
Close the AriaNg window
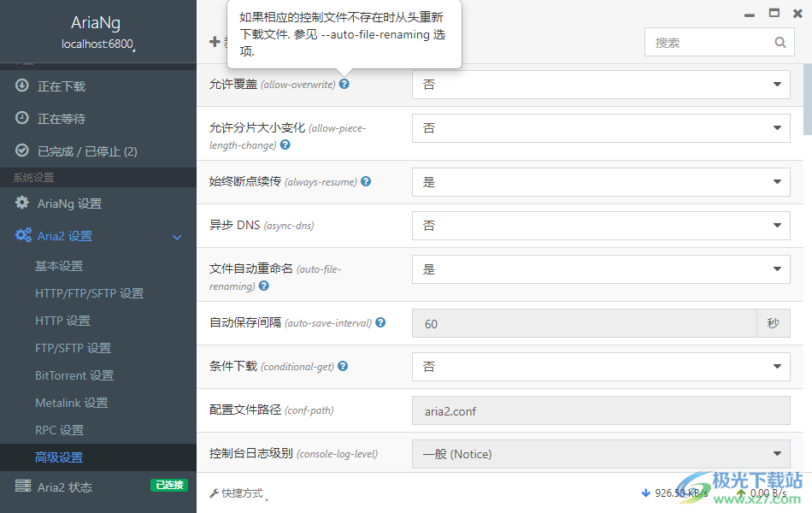tap(797, 14)
